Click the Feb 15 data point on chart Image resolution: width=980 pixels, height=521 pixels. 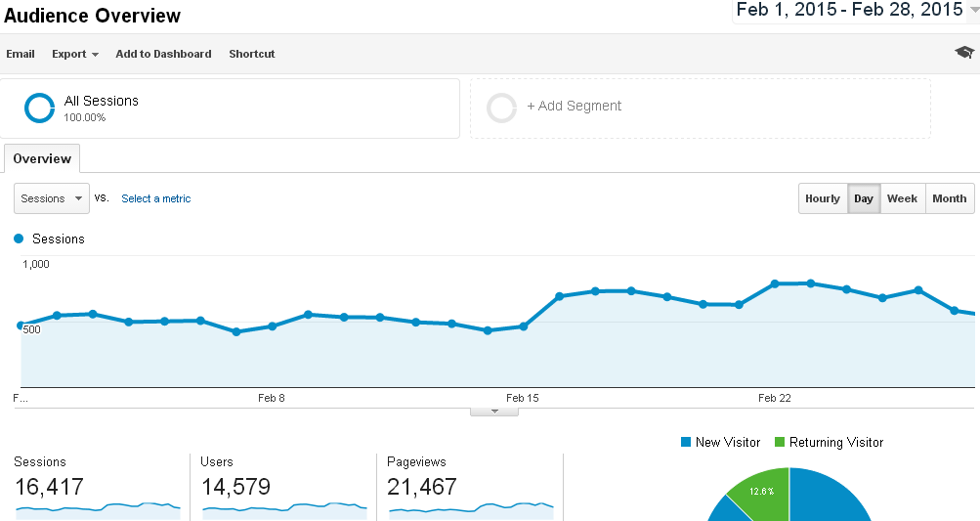point(524,326)
